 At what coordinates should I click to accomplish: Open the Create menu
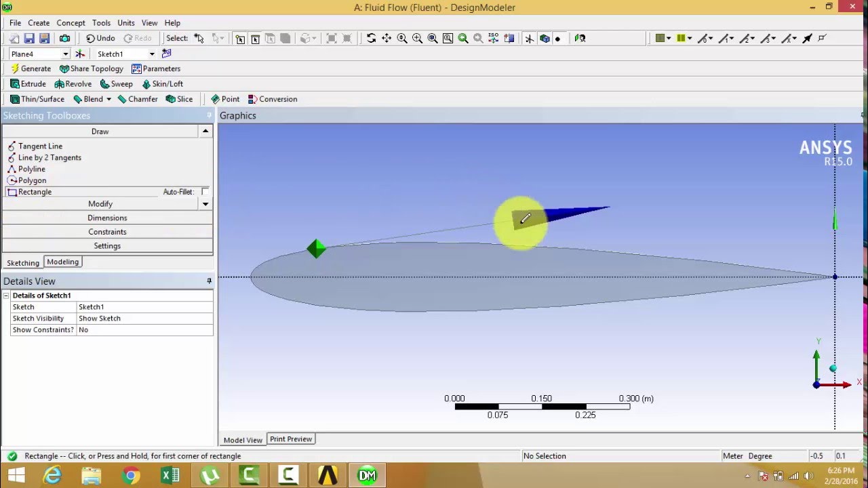coord(39,23)
